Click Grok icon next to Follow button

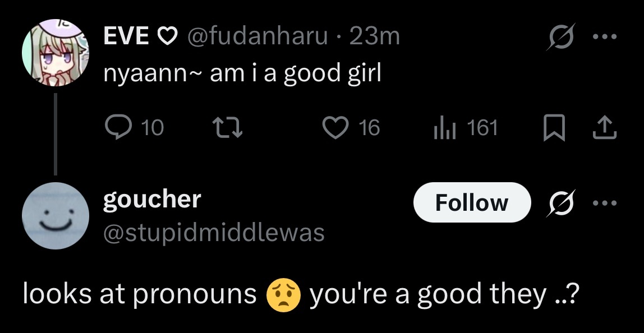(x=560, y=203)
